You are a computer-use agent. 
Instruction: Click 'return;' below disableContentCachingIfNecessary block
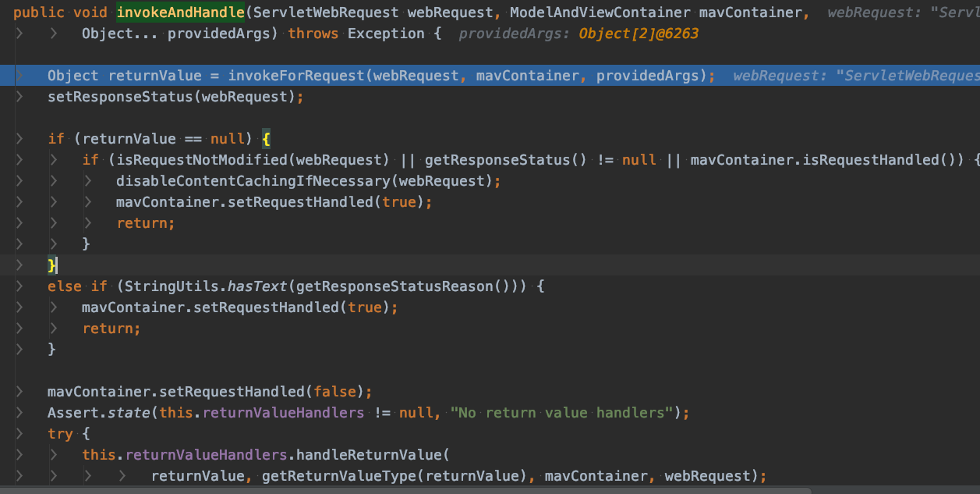coord(146,223)
